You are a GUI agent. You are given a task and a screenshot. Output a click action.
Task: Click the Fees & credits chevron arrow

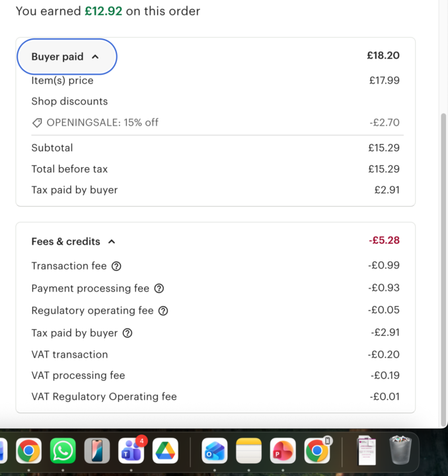pyautogui.click(x=112, y=242)
